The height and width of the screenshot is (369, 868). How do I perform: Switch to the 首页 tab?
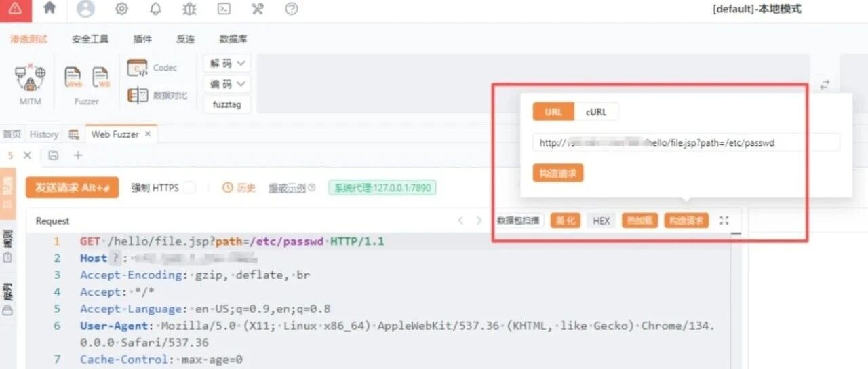(x=12, y=134)
